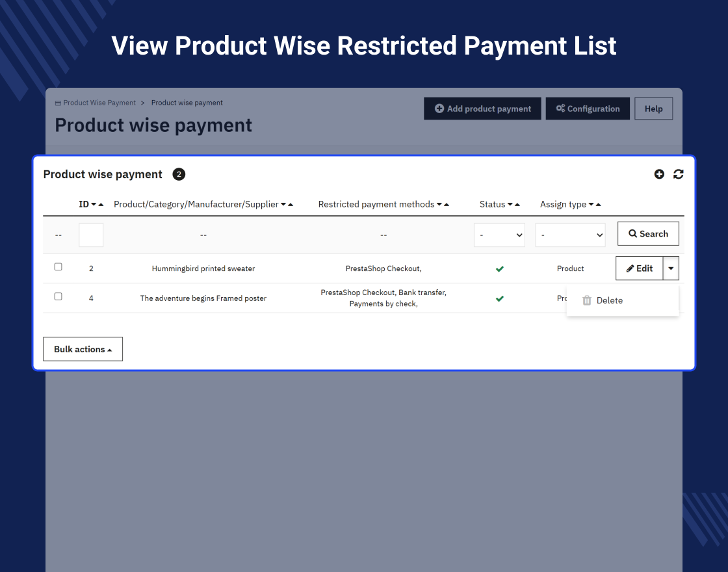Screen dimensions: 728x572
Task: Sort Assign type column descending
Action: coord(591,204)
